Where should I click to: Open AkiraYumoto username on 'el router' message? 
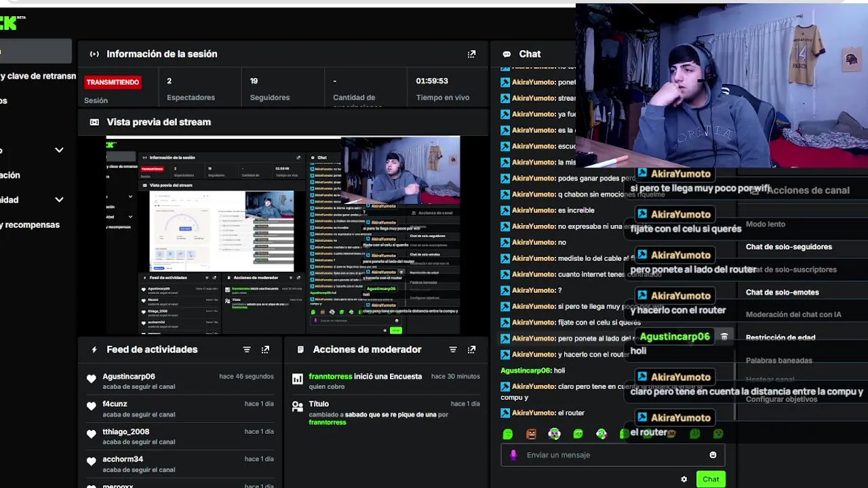click(x=533, y=413)
